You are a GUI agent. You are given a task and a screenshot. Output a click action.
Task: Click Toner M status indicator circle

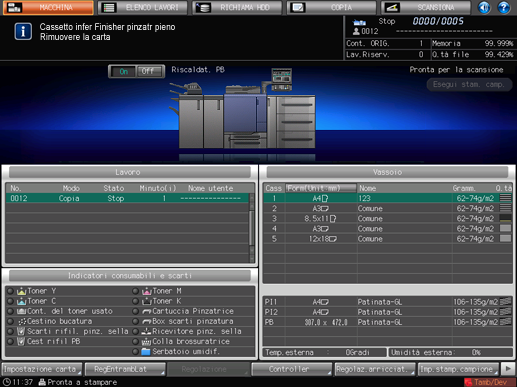tap(135, 291)
